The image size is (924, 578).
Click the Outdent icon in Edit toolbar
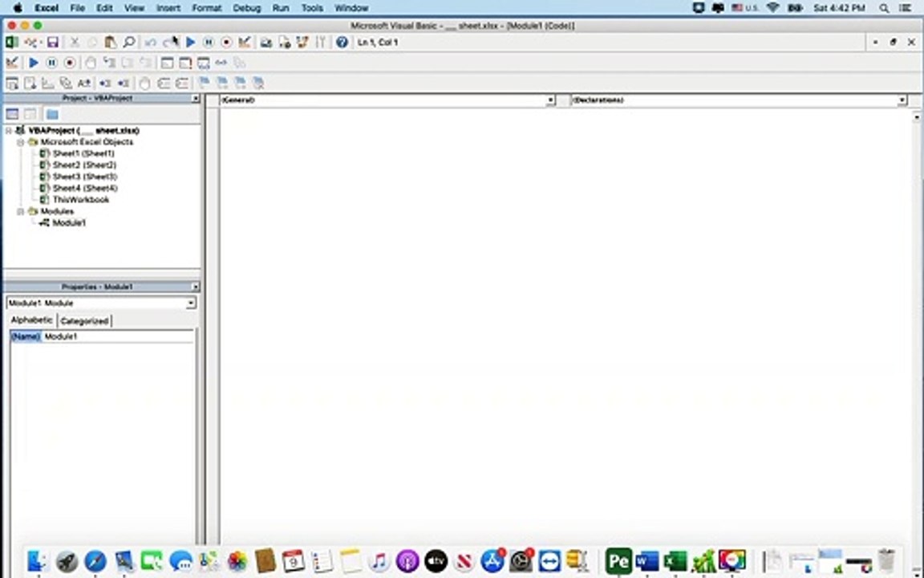(124, 83)
